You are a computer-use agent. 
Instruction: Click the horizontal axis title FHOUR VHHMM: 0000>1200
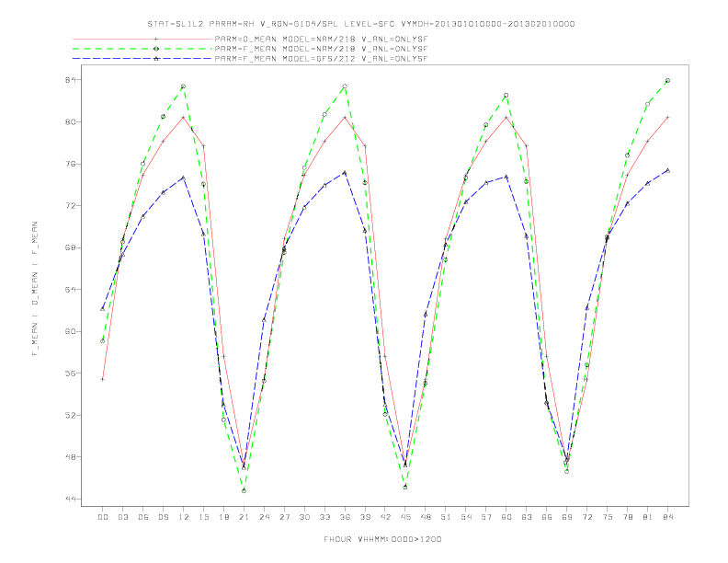(x=382, y=539)
